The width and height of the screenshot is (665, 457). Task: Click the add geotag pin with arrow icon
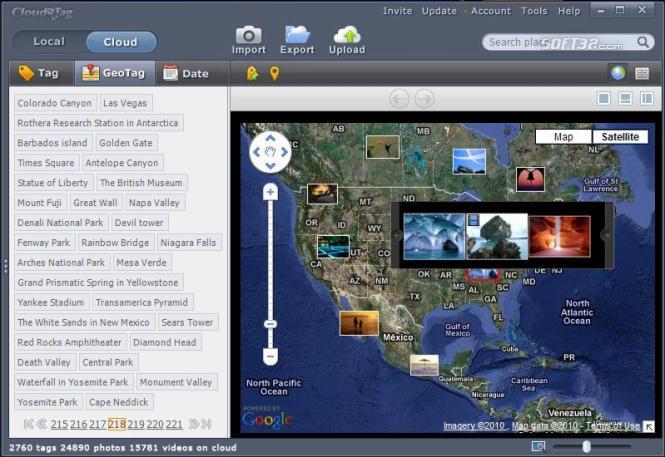coord(252,73)
